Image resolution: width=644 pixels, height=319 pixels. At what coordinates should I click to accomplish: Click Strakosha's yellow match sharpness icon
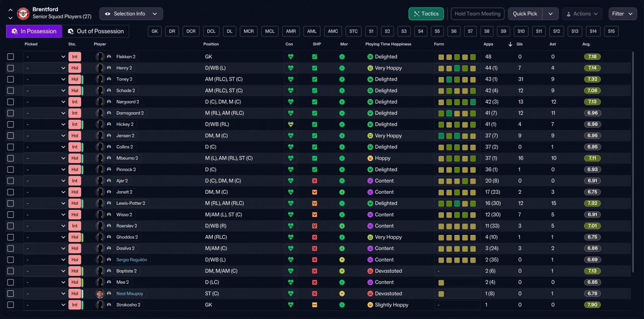314,305
